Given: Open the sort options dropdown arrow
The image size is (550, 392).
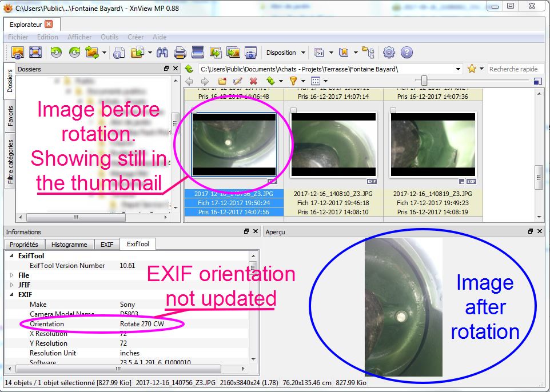Looking at the screenshot, I should coord(281,81).
